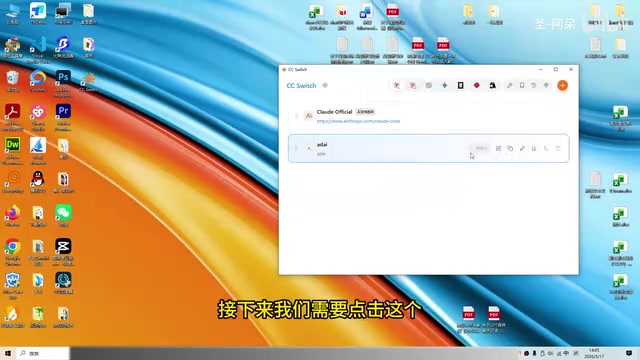Open Google Chrome desktop shortcut
This screenshot has height=360, width=640.
coord(13,252)
